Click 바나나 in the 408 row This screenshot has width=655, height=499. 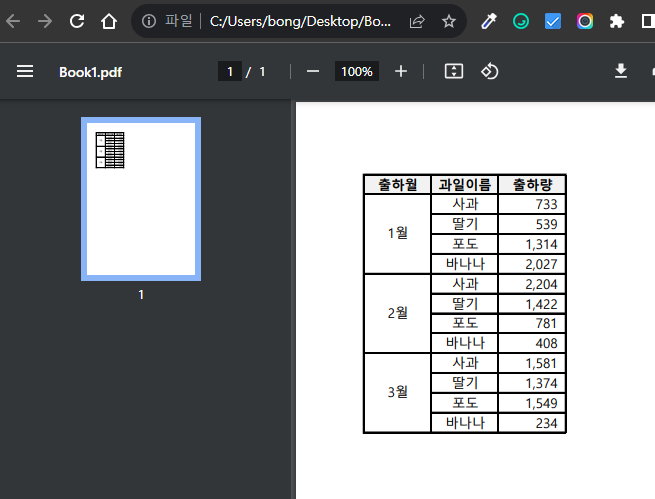coord(465,343)
